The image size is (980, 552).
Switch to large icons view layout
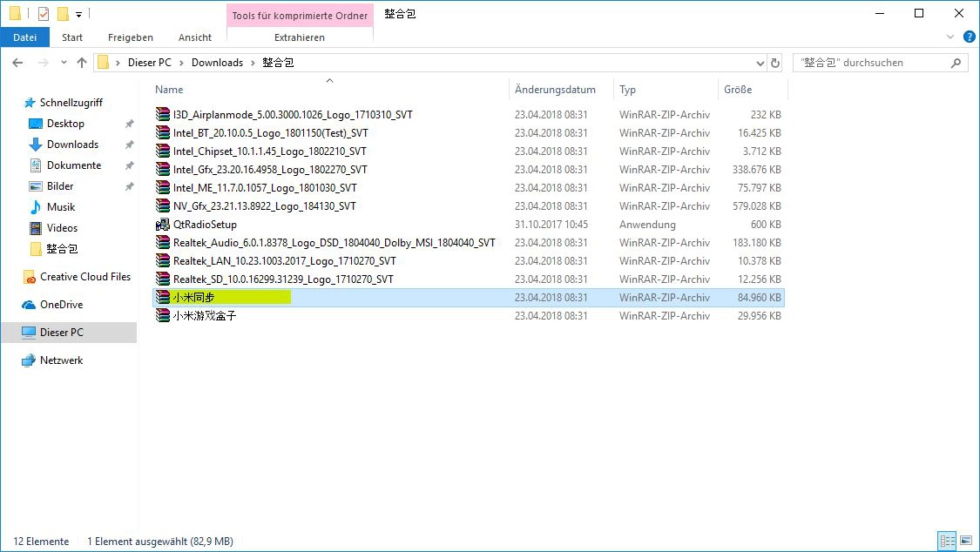coord(966,541)
